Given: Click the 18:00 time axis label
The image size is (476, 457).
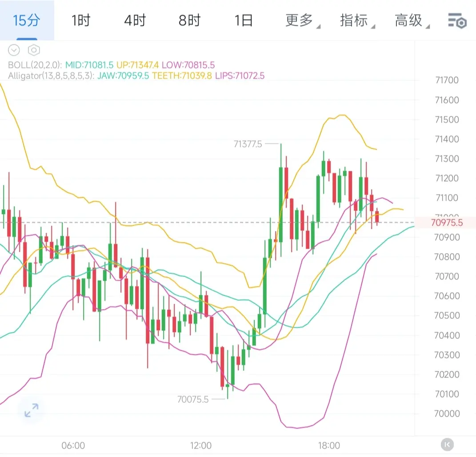Looking at the screenshot, I should (x=329, y=445).
